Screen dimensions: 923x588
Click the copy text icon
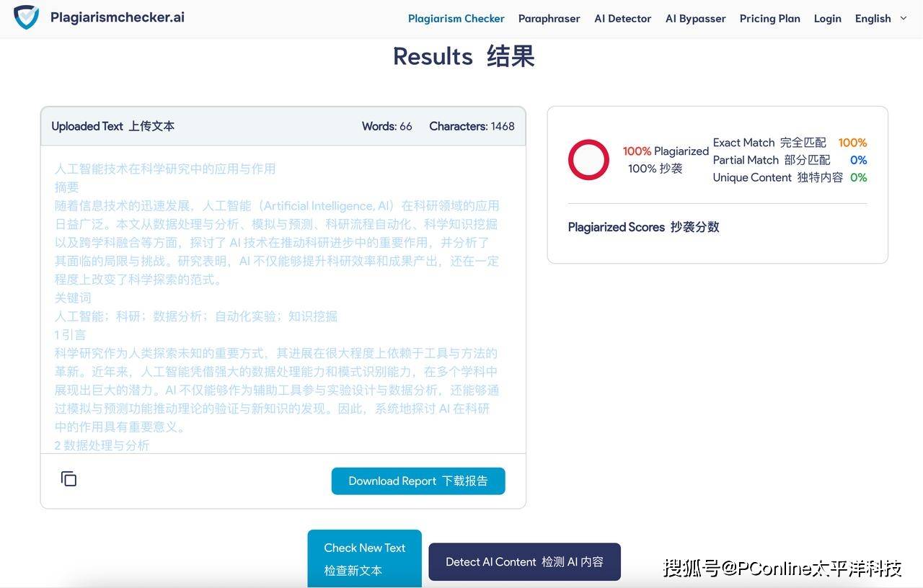69,479
